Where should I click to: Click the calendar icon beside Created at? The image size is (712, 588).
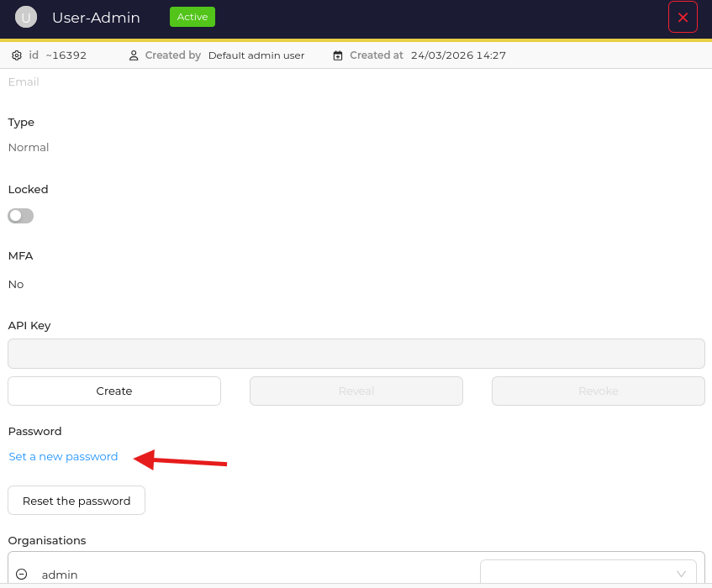[x=338, y=55]
